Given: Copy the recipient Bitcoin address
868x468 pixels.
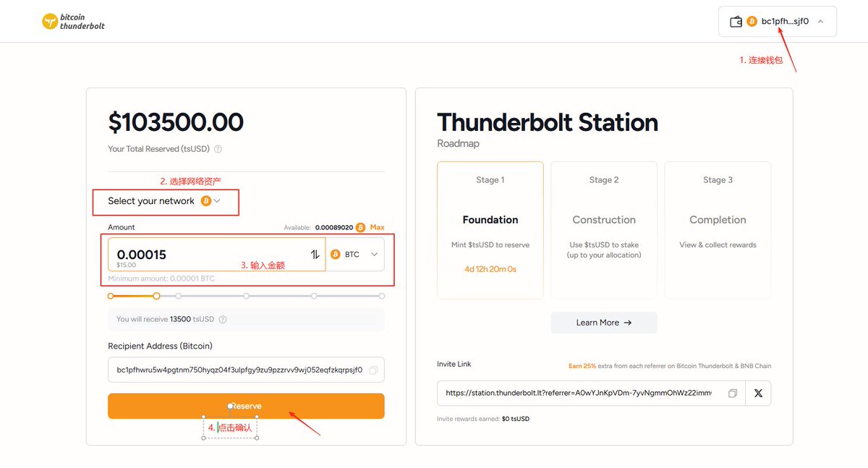Looking at the screenshot, I should pyautogui.click(x=373, y=370).
